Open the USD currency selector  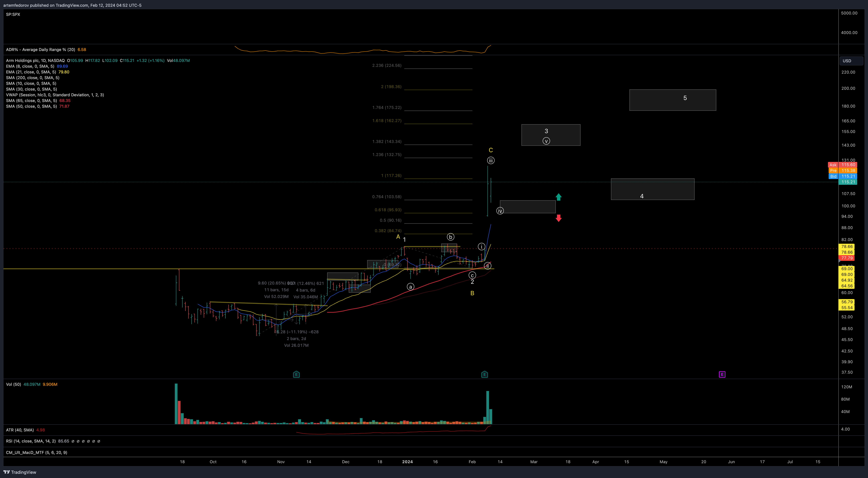pos(851,61)
